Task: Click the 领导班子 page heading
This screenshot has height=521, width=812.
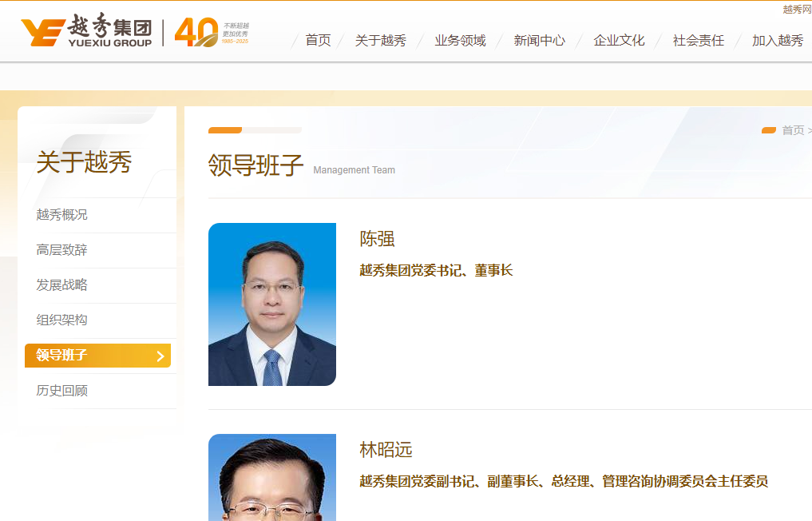Action: click(255, 165)
